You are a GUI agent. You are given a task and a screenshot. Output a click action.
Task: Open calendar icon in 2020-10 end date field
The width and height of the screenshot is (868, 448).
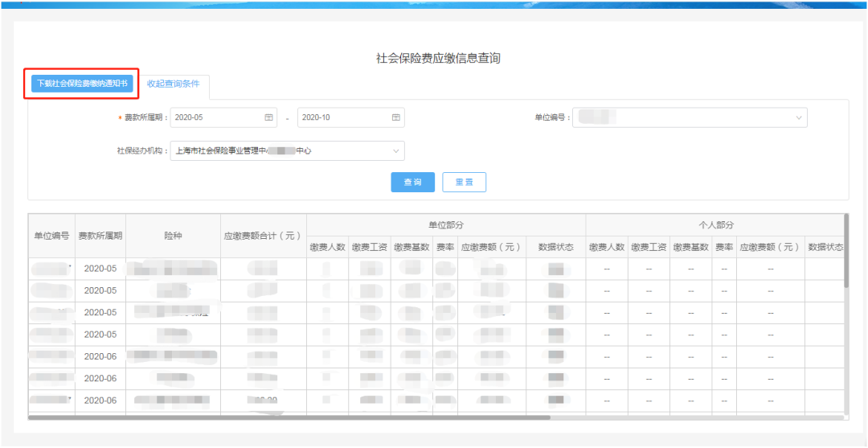point(395,117)
